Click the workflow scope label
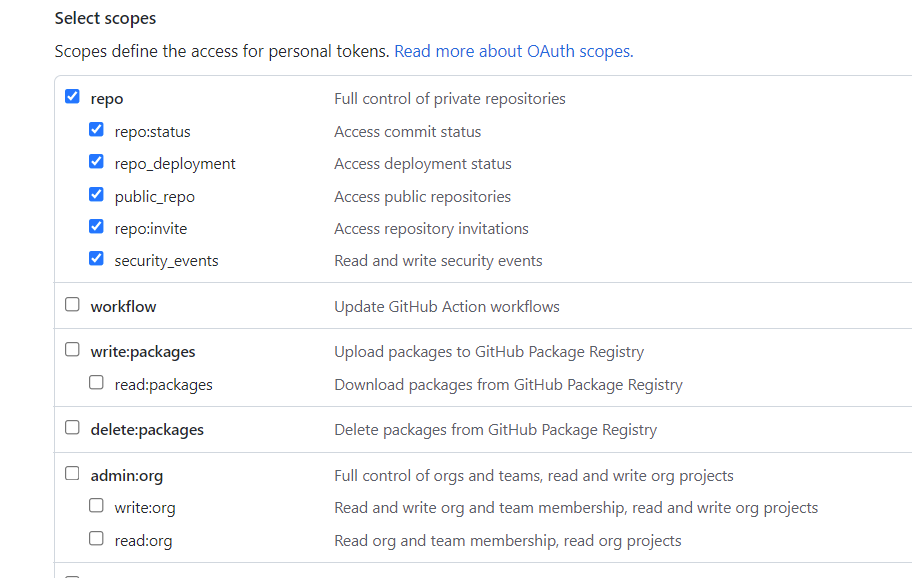The height and width of the screenshot is (578, 912). point(123,306)
